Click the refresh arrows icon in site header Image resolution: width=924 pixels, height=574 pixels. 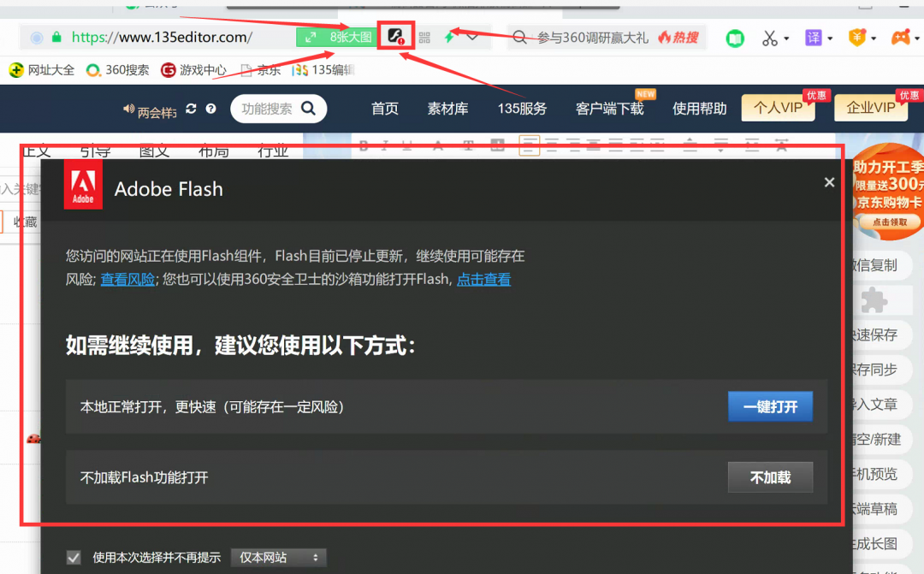pos(191,109)
